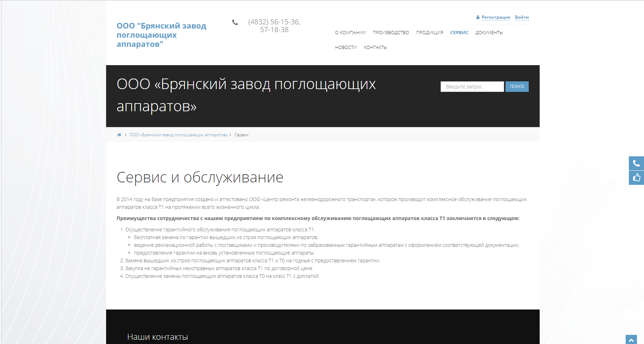Open the СЕРВИС menu item

pos(459,32)
